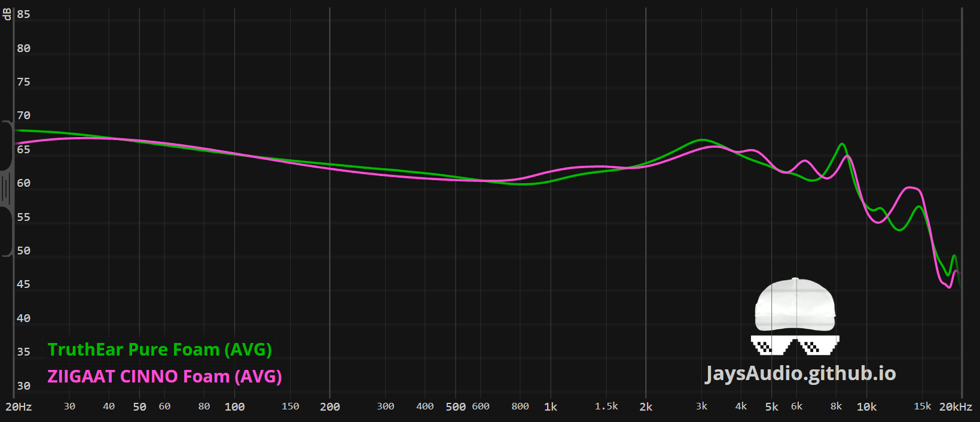Click the 400 frequency axis label

[x=425, y=406]
